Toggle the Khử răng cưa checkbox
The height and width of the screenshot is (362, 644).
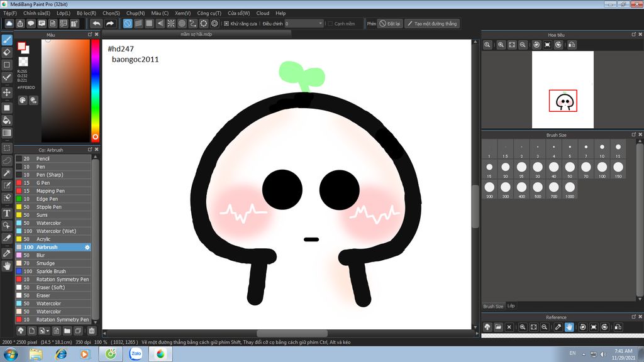tap(226, 24)
